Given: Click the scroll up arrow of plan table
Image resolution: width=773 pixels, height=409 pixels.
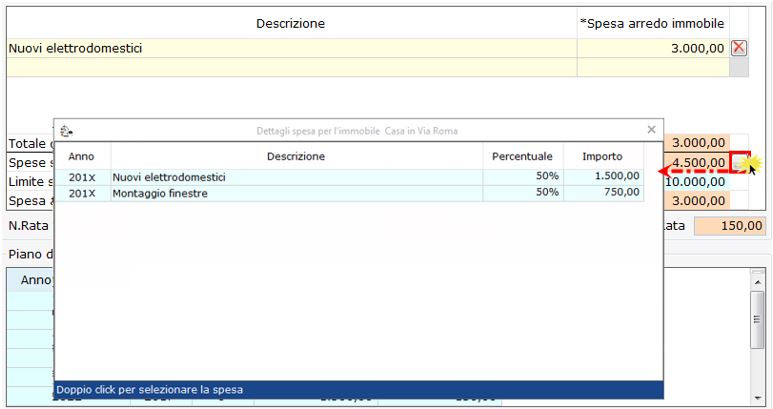Looking at the screenshot, I should tap(757, 281).
